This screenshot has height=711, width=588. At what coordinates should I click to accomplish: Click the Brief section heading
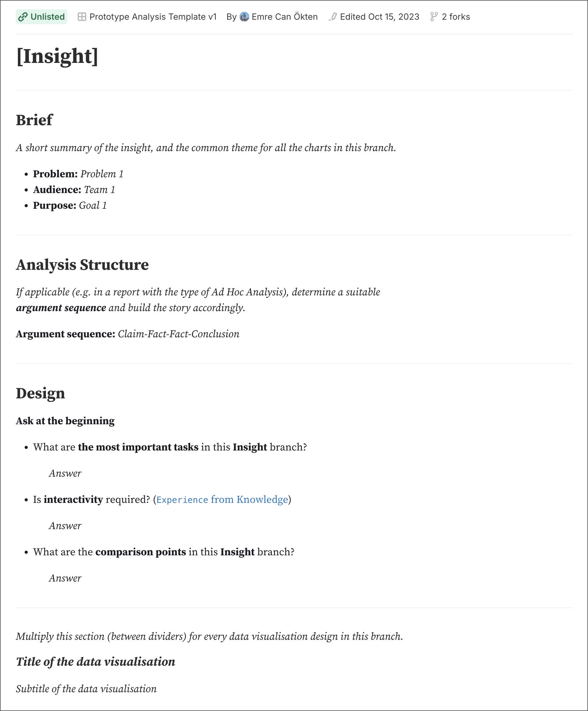34,120
